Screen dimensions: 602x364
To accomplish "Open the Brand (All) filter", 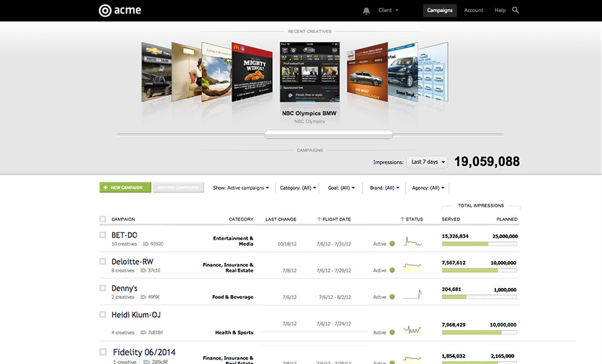I will click(384, 187).
